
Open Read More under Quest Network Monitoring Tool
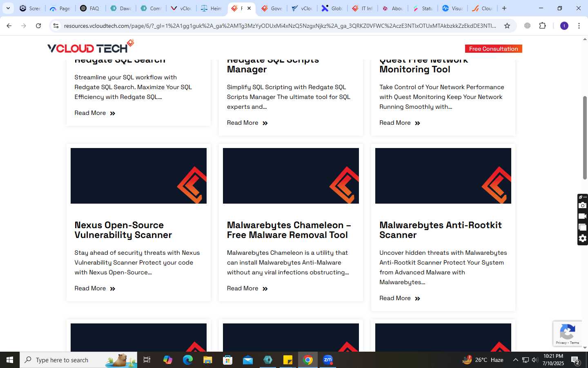coord(399,123)
